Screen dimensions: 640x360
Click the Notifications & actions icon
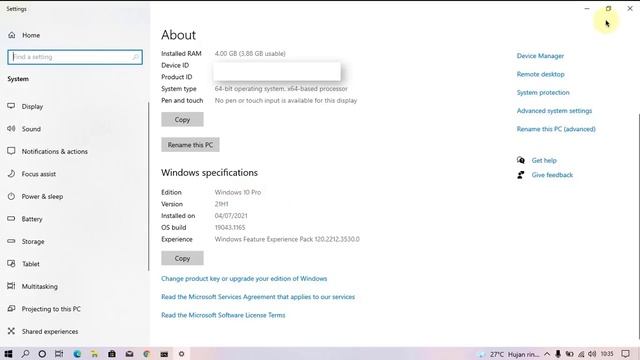(x=11, y=151)
